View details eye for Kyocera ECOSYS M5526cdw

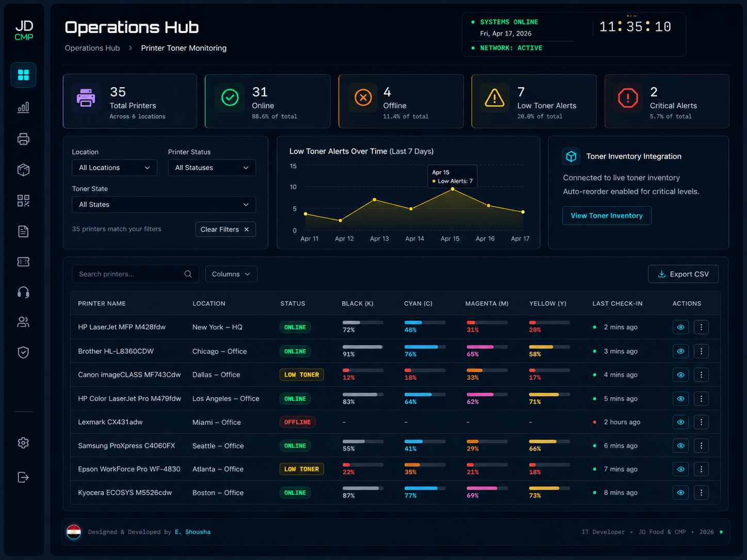coord(681,492)
